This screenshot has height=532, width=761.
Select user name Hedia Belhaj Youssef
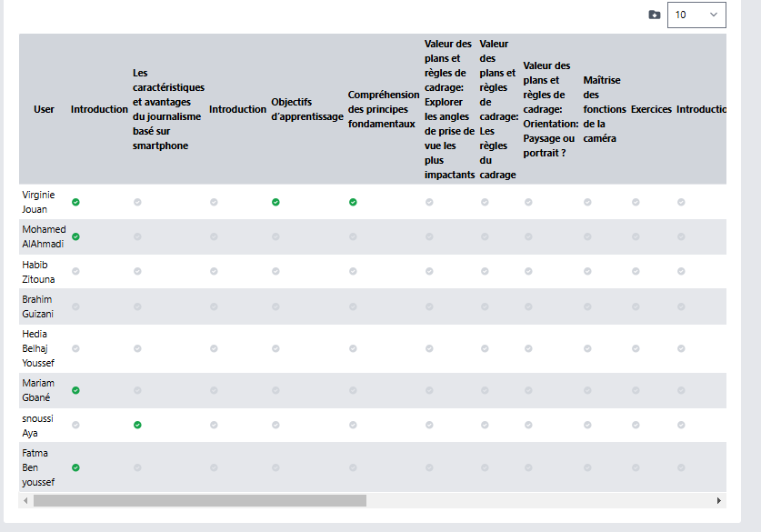click(x=38, y=348)
